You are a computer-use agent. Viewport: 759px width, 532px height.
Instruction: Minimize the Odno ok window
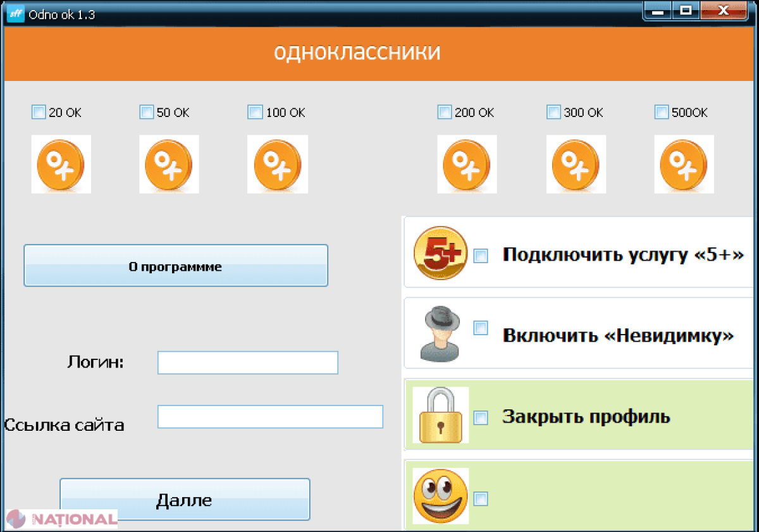click(x=659, y=11)
